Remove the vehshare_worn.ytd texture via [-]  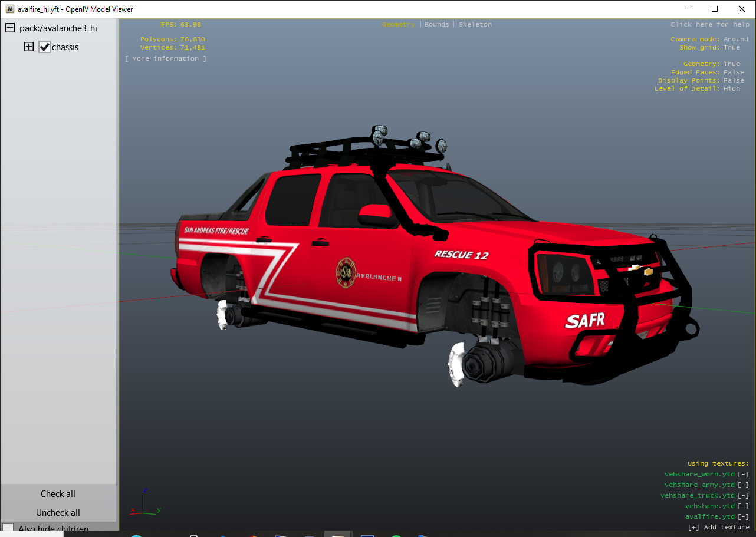click(x=743, y=474)
